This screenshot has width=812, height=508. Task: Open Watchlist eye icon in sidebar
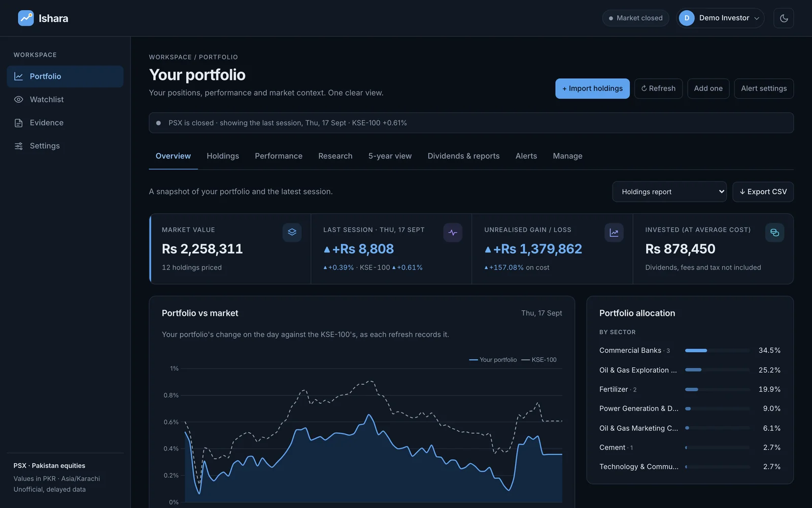[x=19, y=100]
